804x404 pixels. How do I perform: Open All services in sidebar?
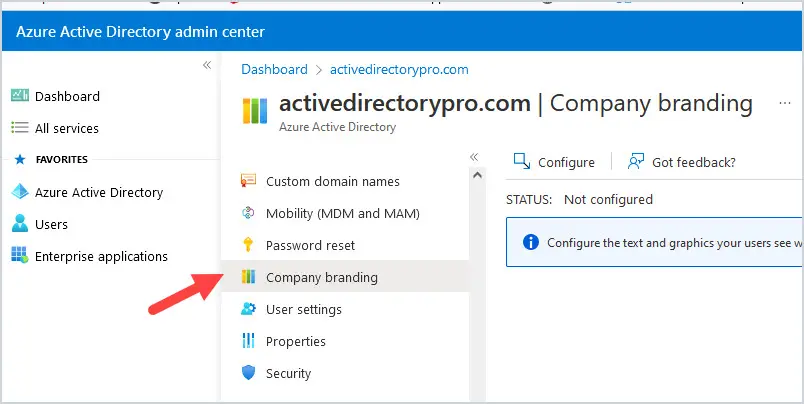pos(67,128)
